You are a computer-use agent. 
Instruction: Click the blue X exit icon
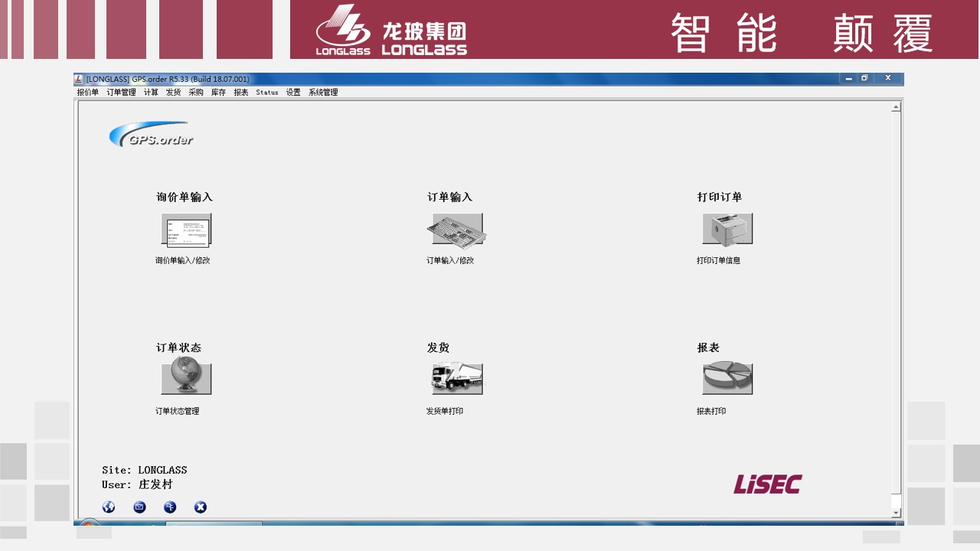pos(201,507)
